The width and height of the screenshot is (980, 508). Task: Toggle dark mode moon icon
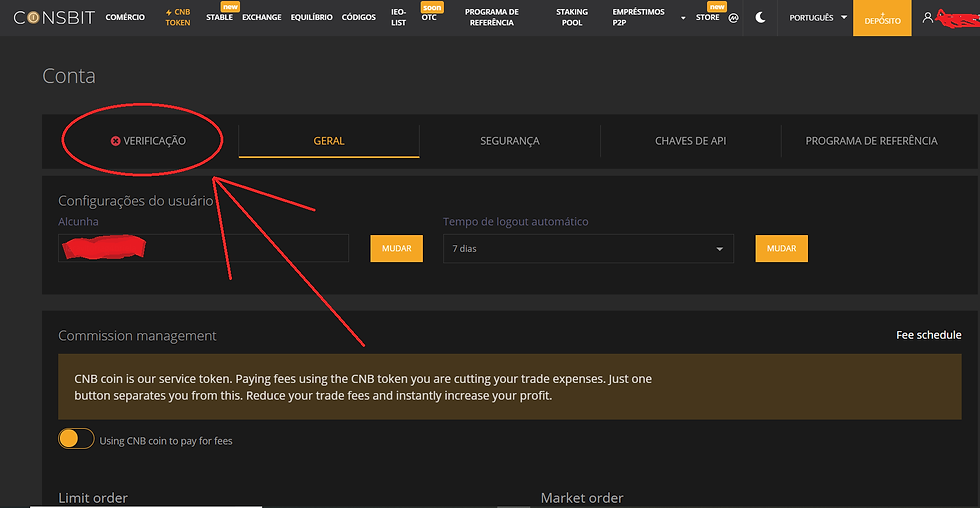point(761,17)
